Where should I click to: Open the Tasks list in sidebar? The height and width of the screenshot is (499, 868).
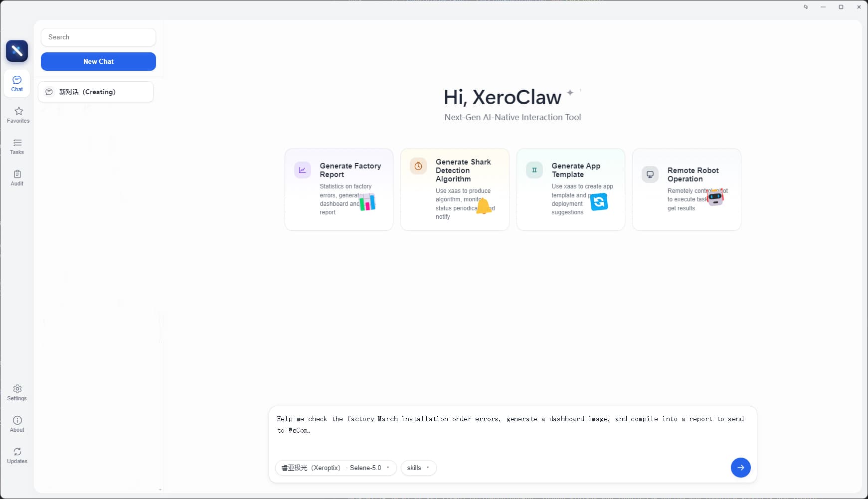pyautogui.click(x=17, y=146)
